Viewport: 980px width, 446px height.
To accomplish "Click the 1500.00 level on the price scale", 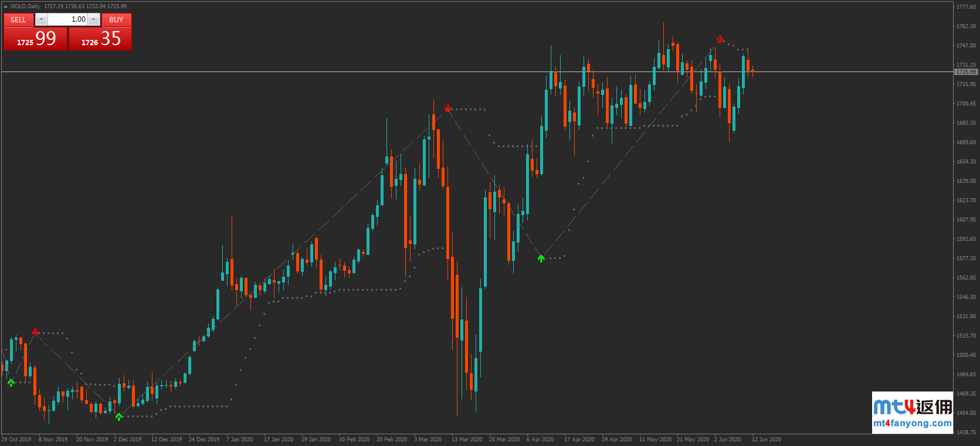I will click(x=966, y=355).
